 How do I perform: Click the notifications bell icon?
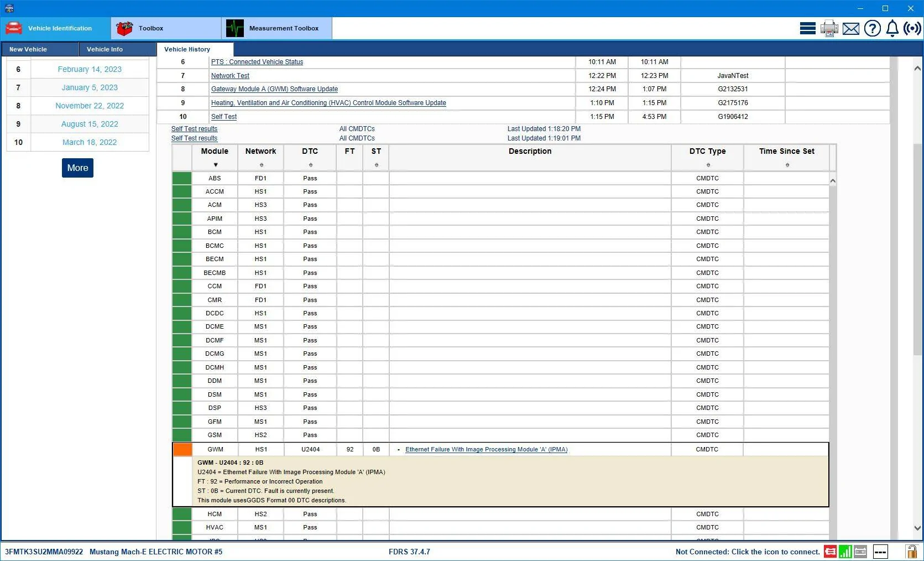[892, 28]
